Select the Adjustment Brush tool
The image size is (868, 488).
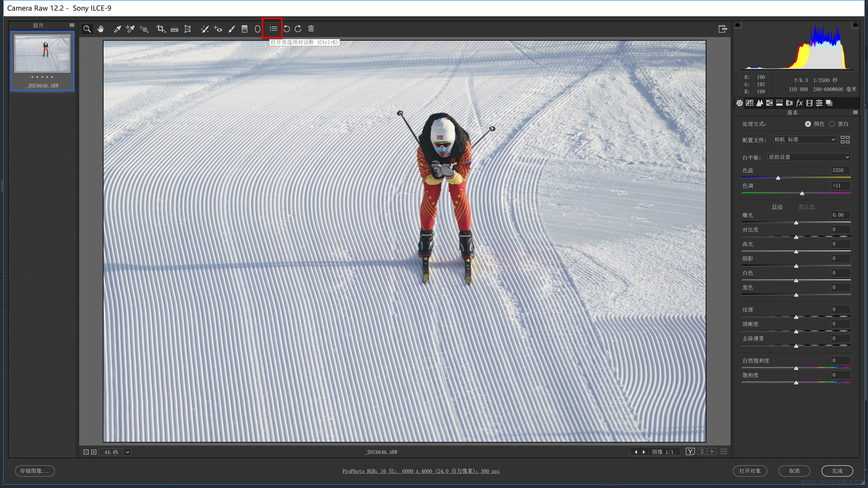pyautogui.click(x=231, y=29)
